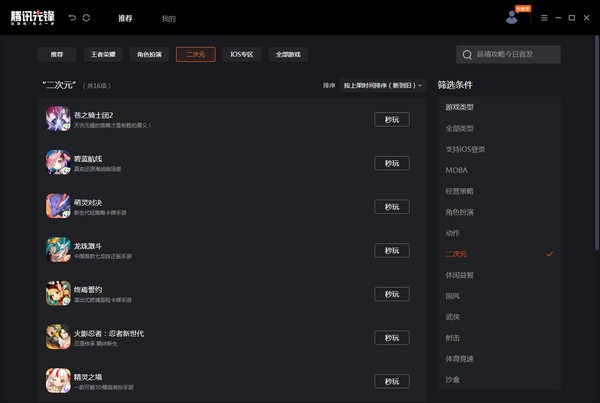The image size is (600, 403).
Task: Click the search magnifier icon
Action: click(467, 55)
